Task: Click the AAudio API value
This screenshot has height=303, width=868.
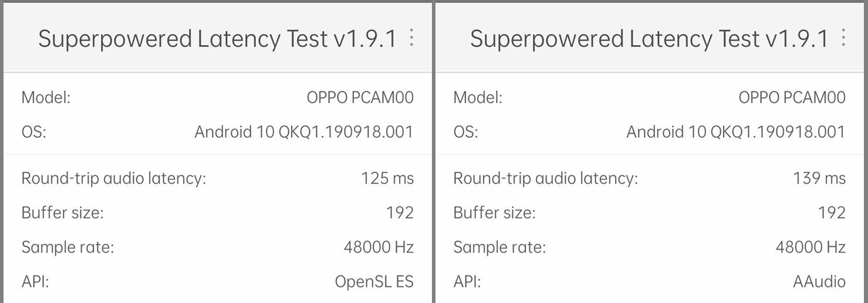Action: click(819, 282)
